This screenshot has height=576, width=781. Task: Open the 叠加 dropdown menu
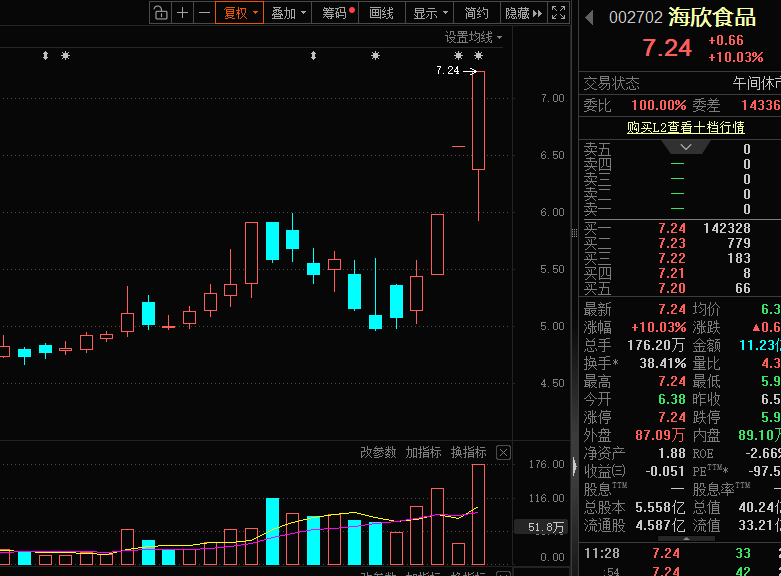point(288,13)
